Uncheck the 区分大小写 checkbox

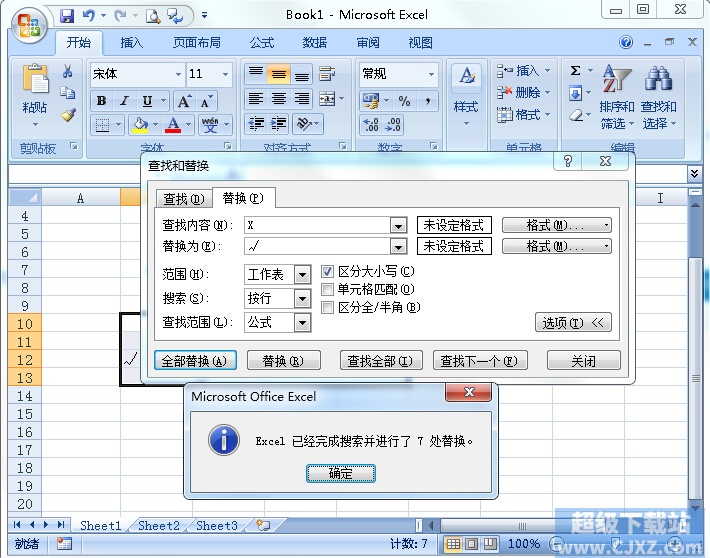(x=327, y=272)
